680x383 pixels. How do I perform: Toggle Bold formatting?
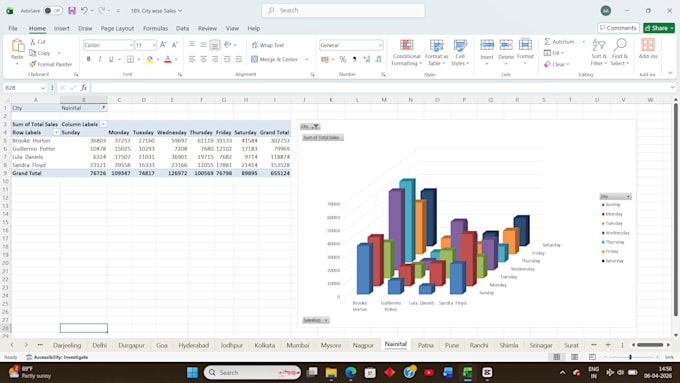88,59
